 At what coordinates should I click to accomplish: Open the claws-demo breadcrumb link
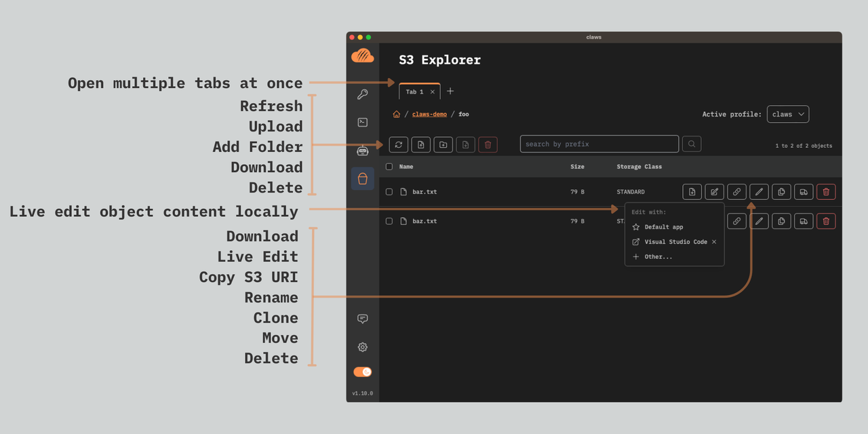(x=429, y=114)
